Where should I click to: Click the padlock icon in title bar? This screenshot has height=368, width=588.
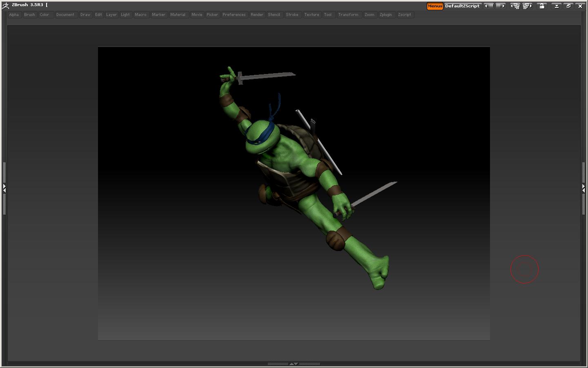point(542,6)
